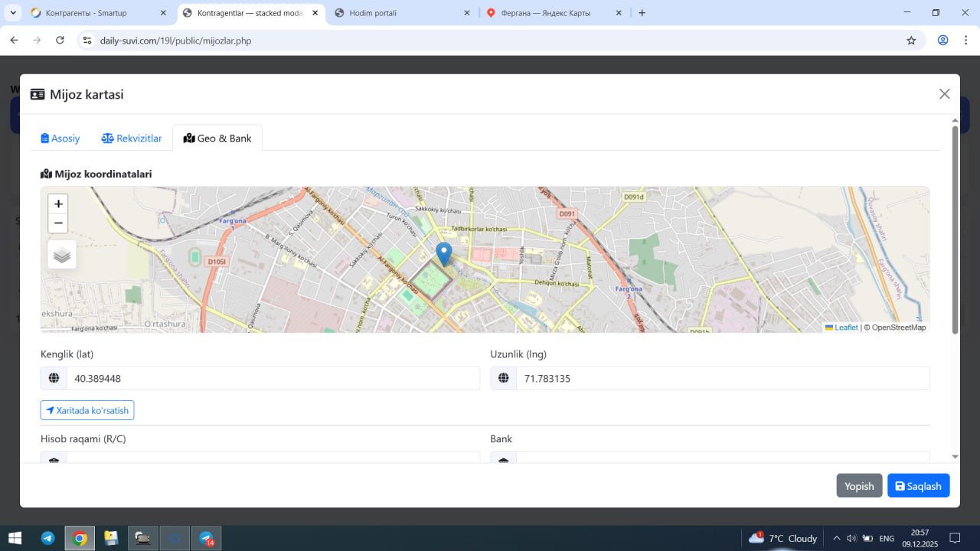Switch to the Asosiy tab
This screenshot has height=551, width=980.
(60, 139)
